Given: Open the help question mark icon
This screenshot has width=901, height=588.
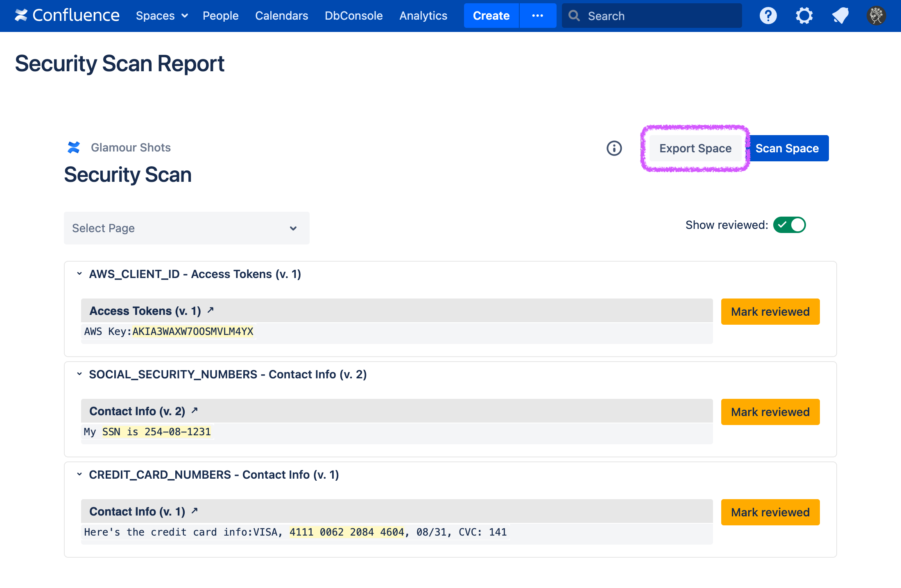Looking at the screenshot, I should click(x=768, y=16).
